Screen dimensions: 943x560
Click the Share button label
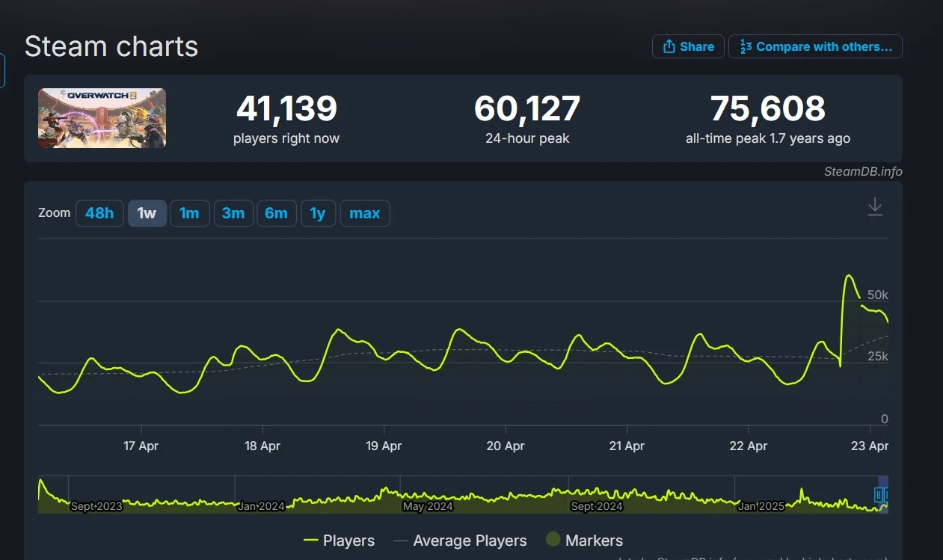697,46
